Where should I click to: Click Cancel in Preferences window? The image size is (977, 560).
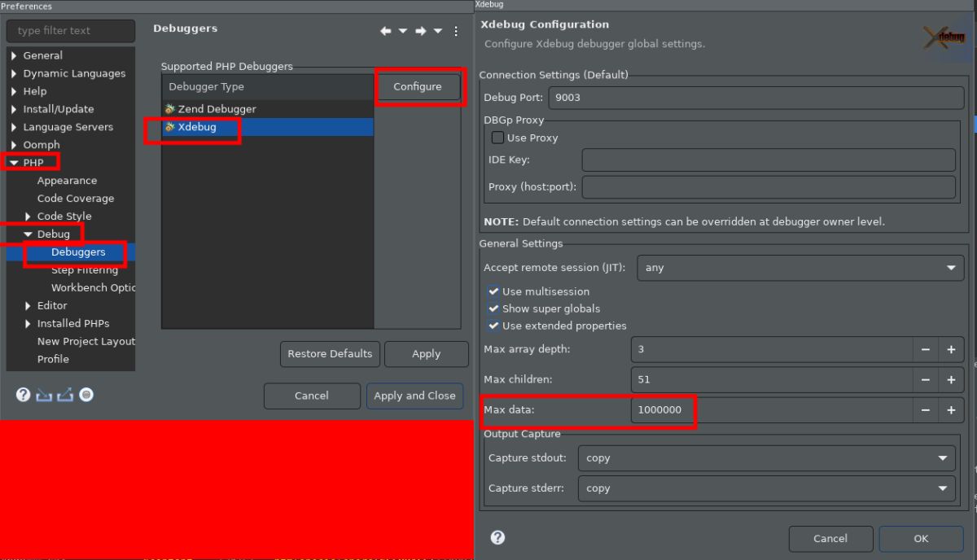coord(312,396)
